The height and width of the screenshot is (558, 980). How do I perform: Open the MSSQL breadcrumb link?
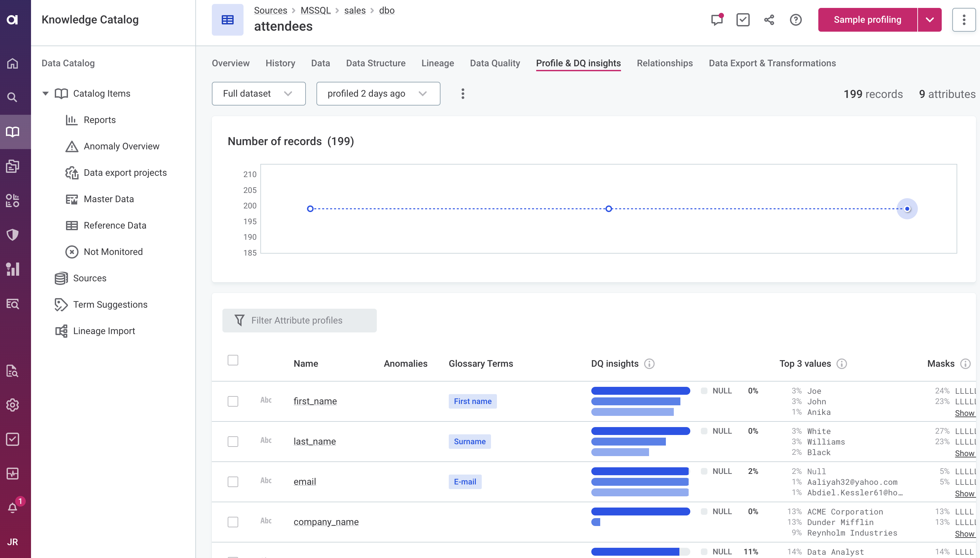point(315,10)
